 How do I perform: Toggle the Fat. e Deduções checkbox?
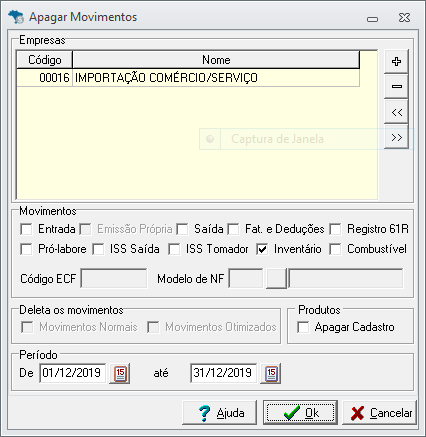click(233, 229)
